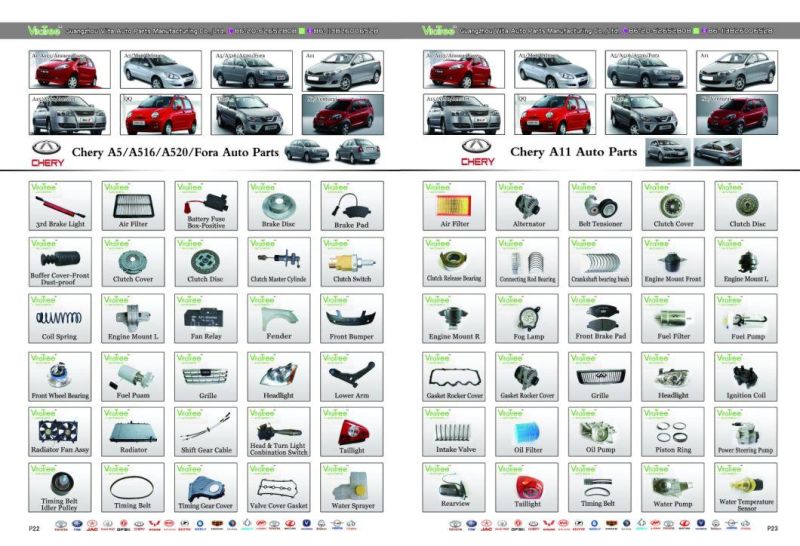Pick the Clutch Switch part card
The image size is (800, 546).
352,262
